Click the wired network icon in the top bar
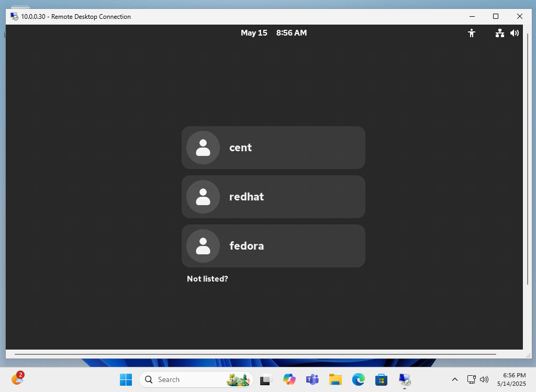This screenshot has width=536, height=392. click(x=500, y=33)
